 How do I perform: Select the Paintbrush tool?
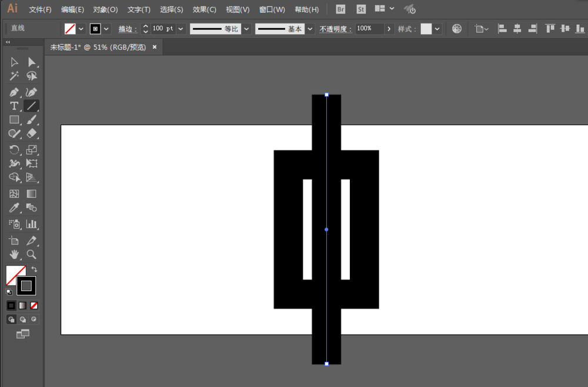click(x=32, y=120)
